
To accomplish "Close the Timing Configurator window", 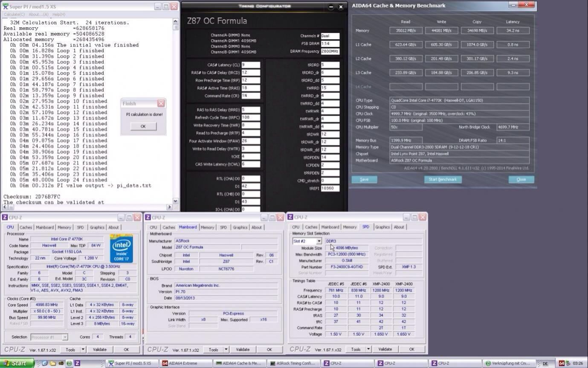I will 341,7.
